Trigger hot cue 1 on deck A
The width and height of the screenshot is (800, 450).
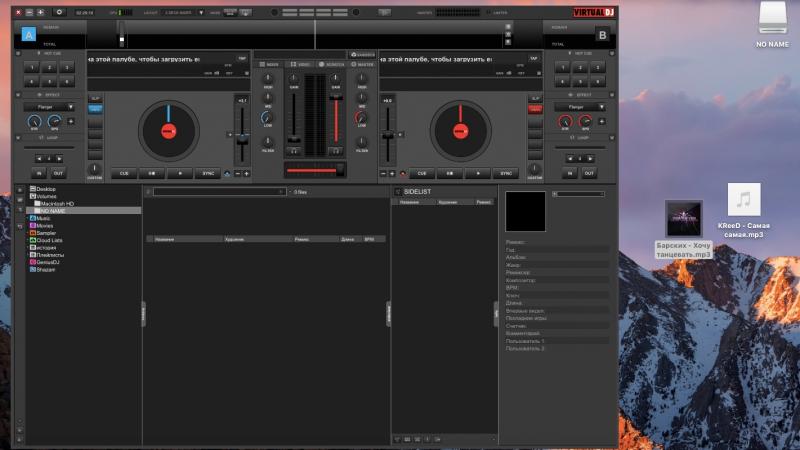[x=31, y=67]
